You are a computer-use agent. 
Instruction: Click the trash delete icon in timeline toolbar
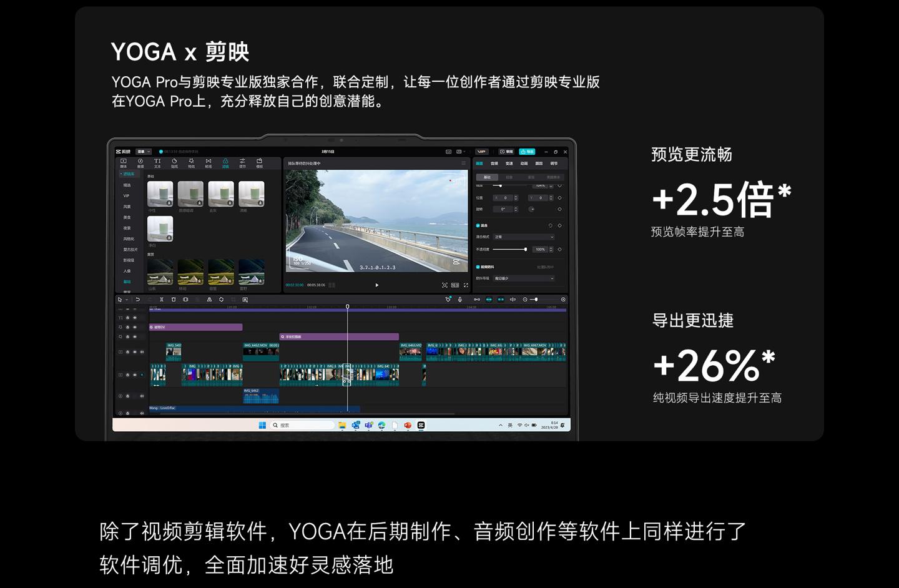pyautogui.click(x=174, y=300)
